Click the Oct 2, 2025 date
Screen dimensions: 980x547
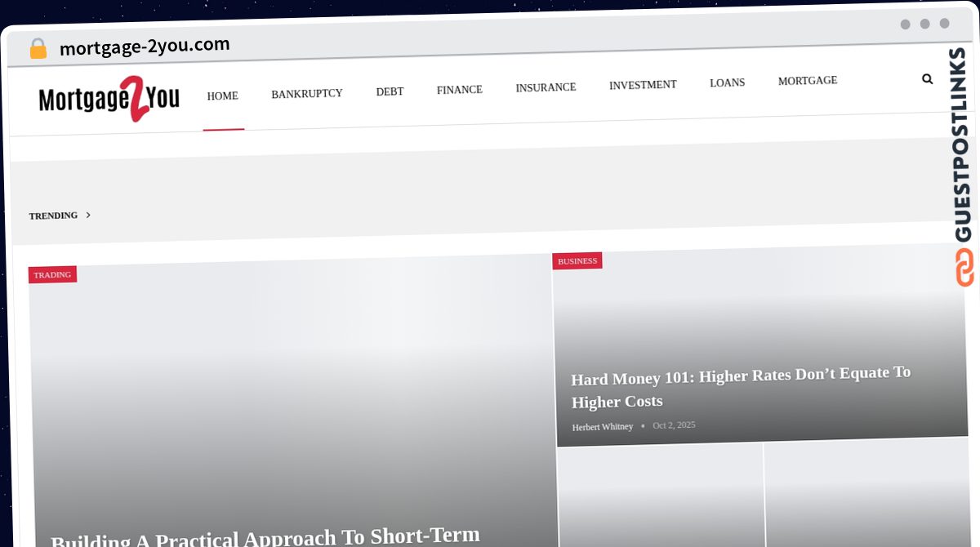pyautogui.click(x=674, y=425)
